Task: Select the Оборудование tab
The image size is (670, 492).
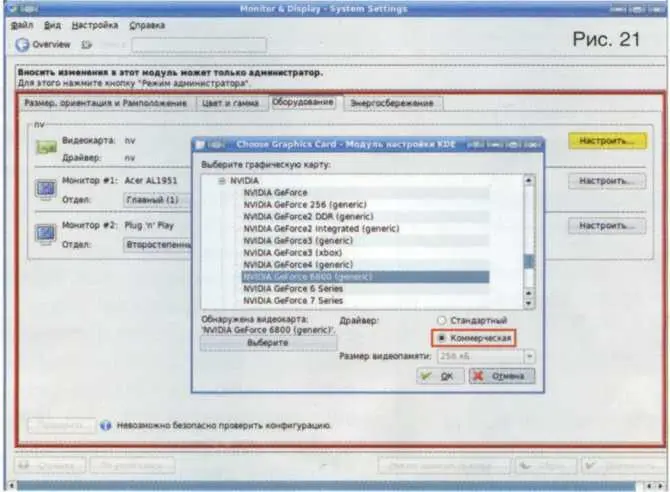Action: (x=303, y=102)
